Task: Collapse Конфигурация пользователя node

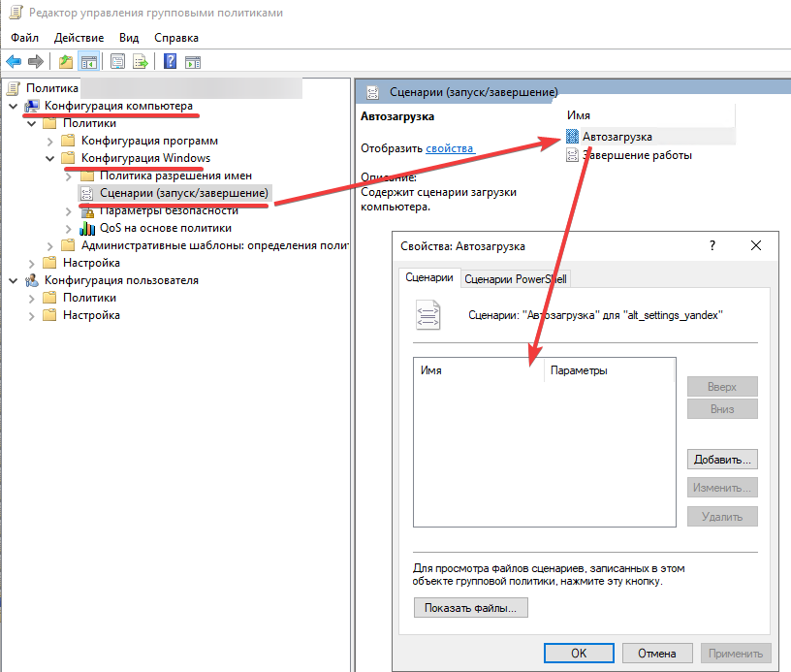Action: (x=14, y=281)
